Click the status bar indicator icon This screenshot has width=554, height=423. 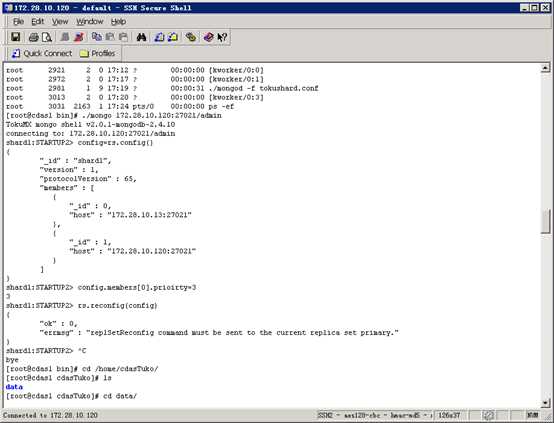488,415
